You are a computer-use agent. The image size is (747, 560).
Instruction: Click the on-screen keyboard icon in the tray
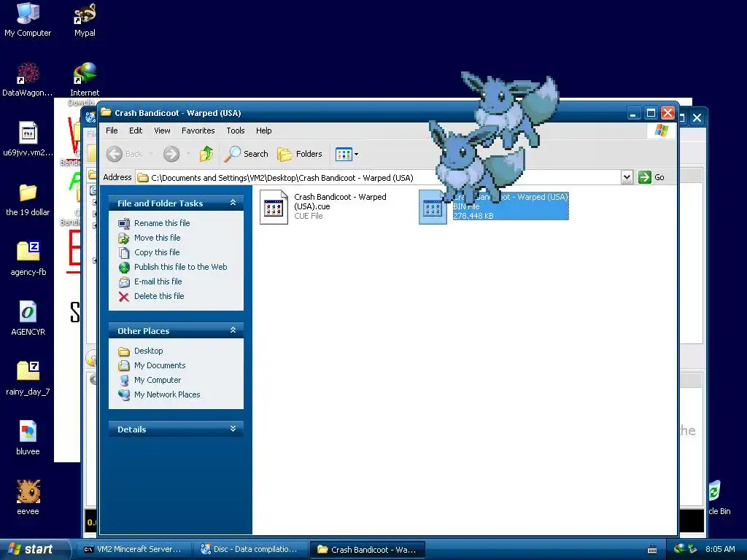(652, 550)
